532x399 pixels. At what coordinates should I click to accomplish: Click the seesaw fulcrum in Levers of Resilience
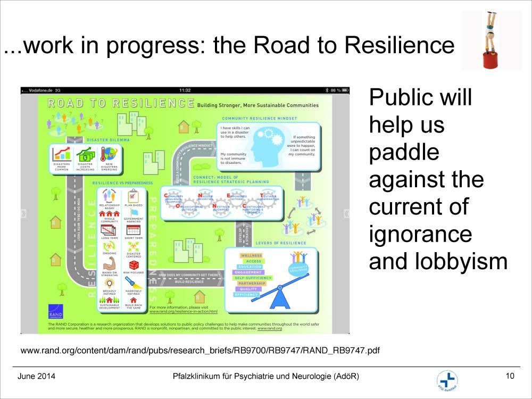pyautogui.click(x=279, y=301)
